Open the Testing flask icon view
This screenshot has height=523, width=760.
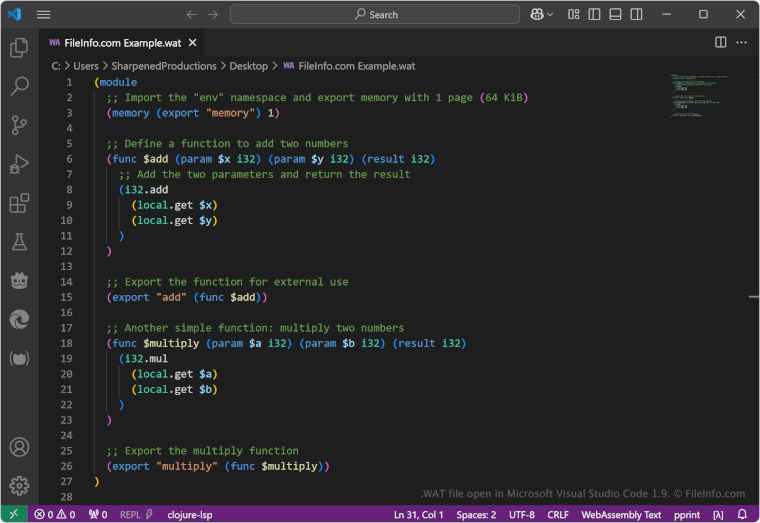19,242
